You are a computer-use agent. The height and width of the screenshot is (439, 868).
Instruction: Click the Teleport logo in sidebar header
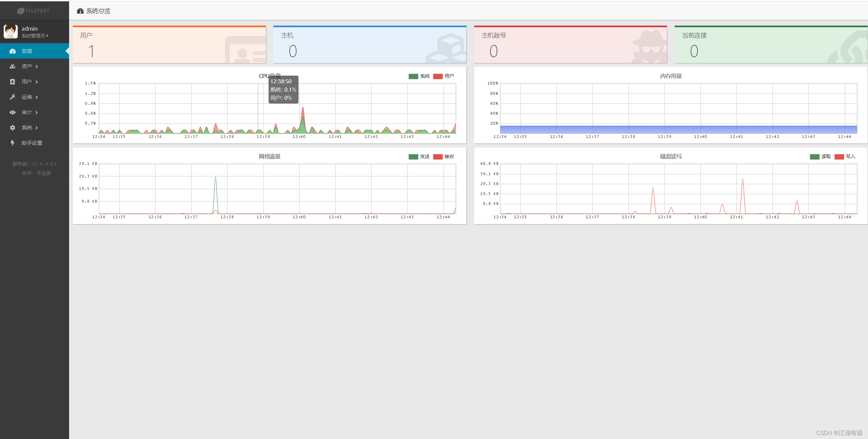coord(33,11)
